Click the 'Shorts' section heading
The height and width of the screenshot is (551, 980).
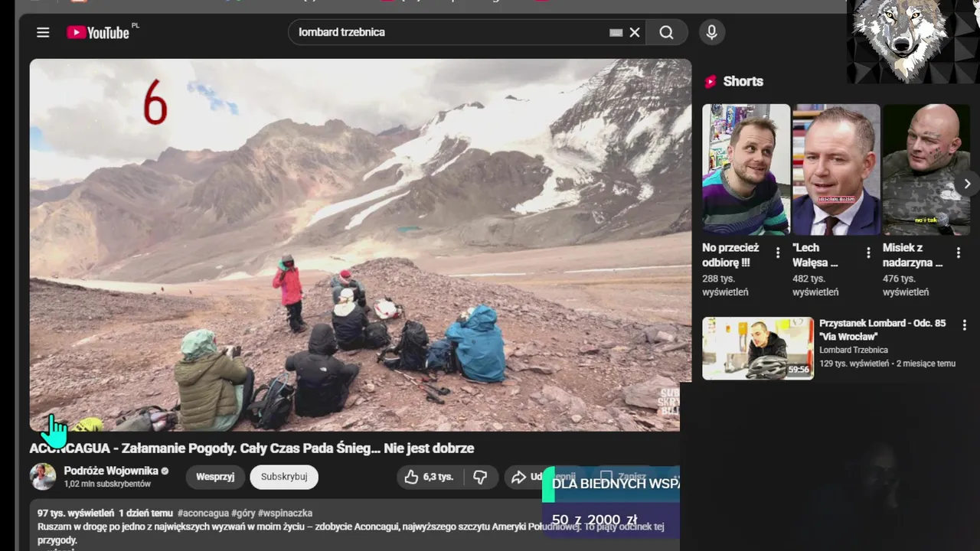coord(743,81)
